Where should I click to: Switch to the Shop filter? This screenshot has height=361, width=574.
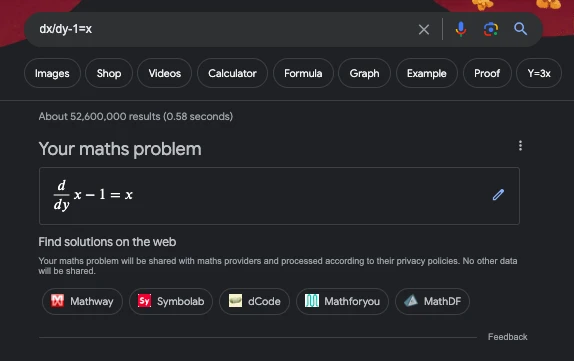(x=109, y=73)
